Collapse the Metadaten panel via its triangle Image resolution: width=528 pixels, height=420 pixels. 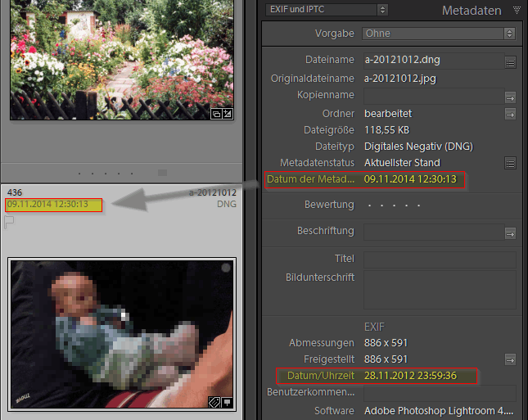coord(517,10)
